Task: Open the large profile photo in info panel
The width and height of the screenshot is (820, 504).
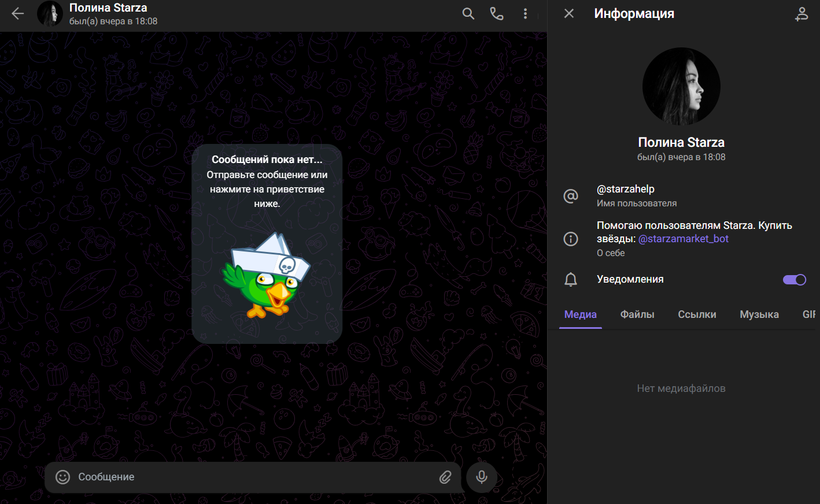Action: click(681, 87)
